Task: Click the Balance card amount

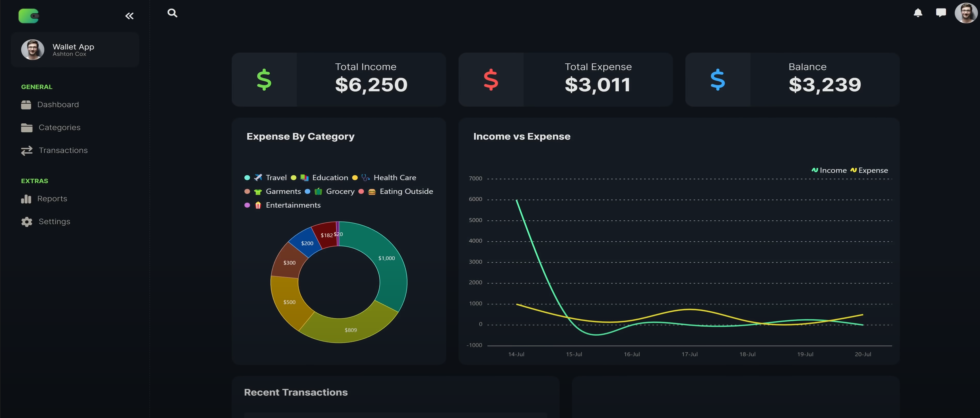Action: (x=824, y=84)
